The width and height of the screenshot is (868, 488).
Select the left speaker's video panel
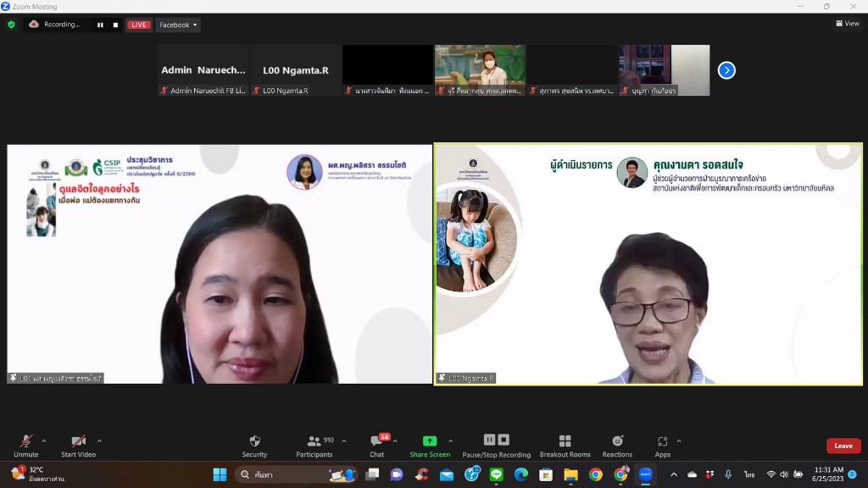220,264
